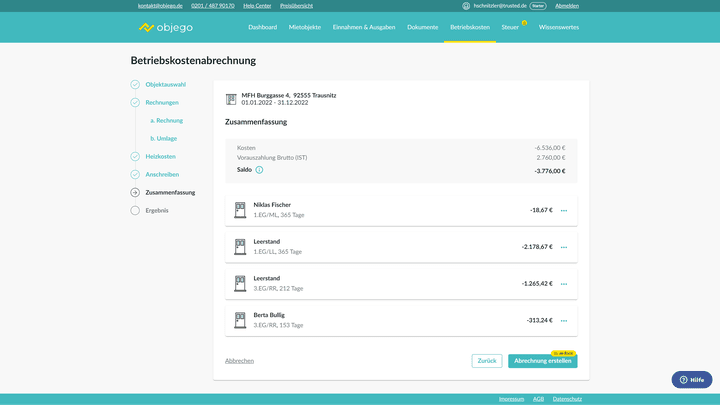720x405 pixels.
Task: Click the door icon for Niklas Fischer
Action: pos(240,210)
